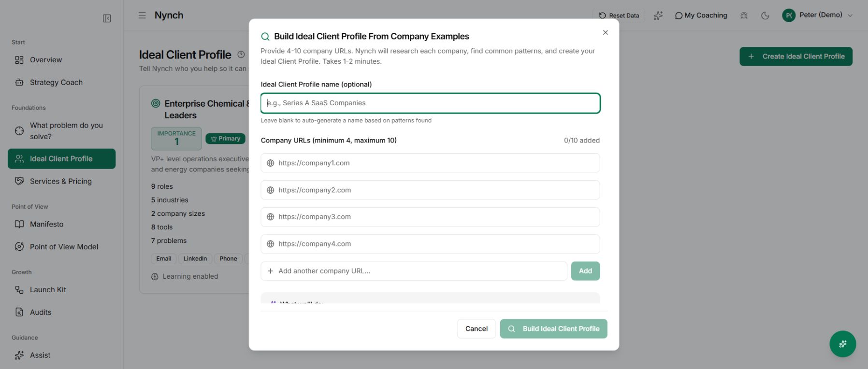The height and width of the screenshot is (369, 868).
Task: Click the target icon on Enterprise Chemical card
Action: (x=156, y=103)
